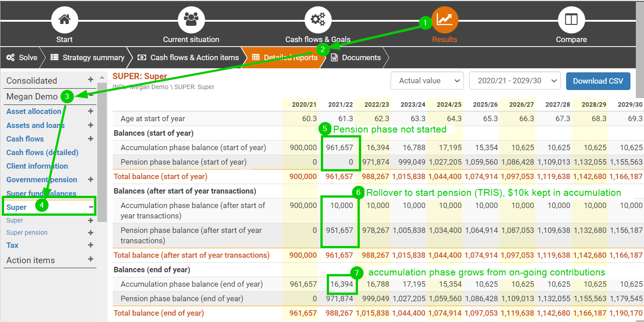
Task: Click the sidebar vertical scrollbar
Action: pos(102,149)
